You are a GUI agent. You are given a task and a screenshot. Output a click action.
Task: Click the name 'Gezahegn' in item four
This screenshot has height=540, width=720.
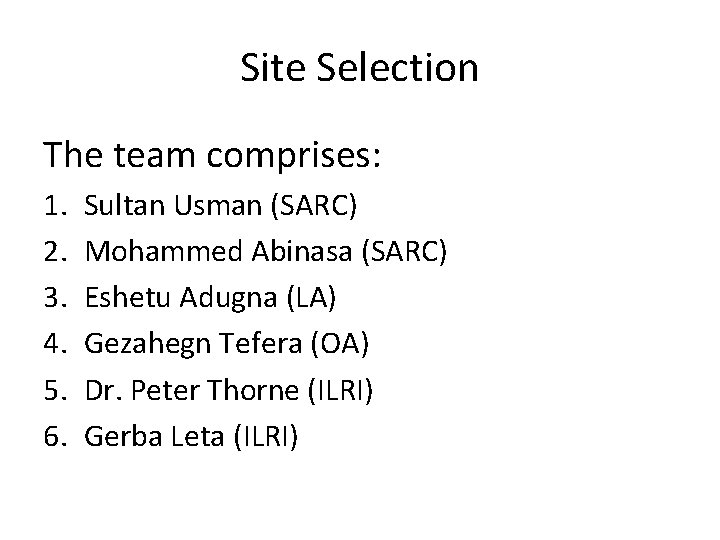(146, 344)
